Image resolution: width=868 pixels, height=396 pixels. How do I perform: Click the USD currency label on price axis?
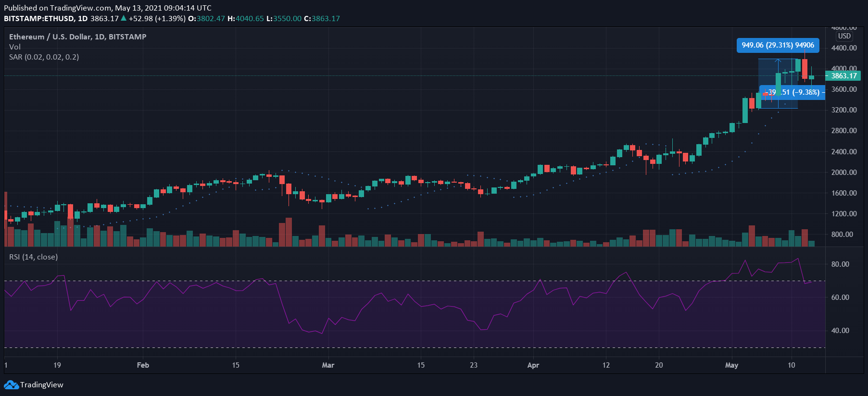[x=844, y=36]
